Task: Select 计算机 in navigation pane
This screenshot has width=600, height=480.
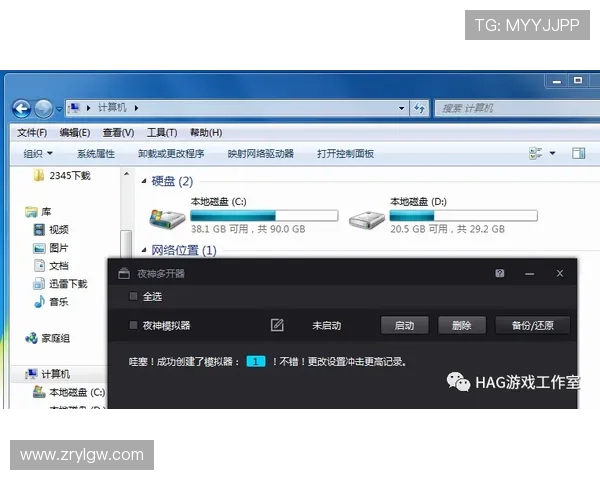Action: point(47,374)
